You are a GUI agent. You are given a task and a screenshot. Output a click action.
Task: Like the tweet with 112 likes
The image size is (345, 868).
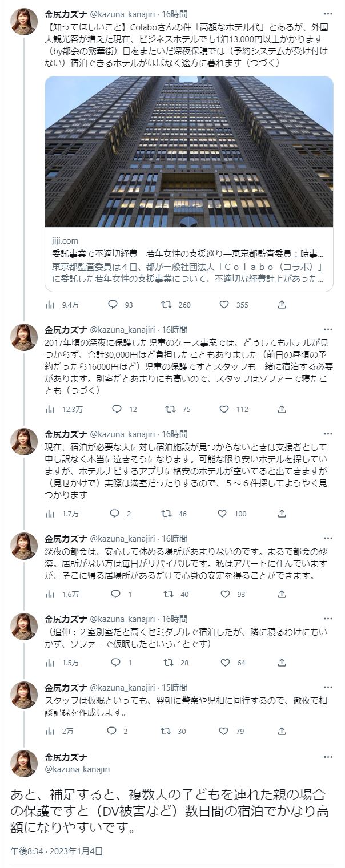pos(224,409)
